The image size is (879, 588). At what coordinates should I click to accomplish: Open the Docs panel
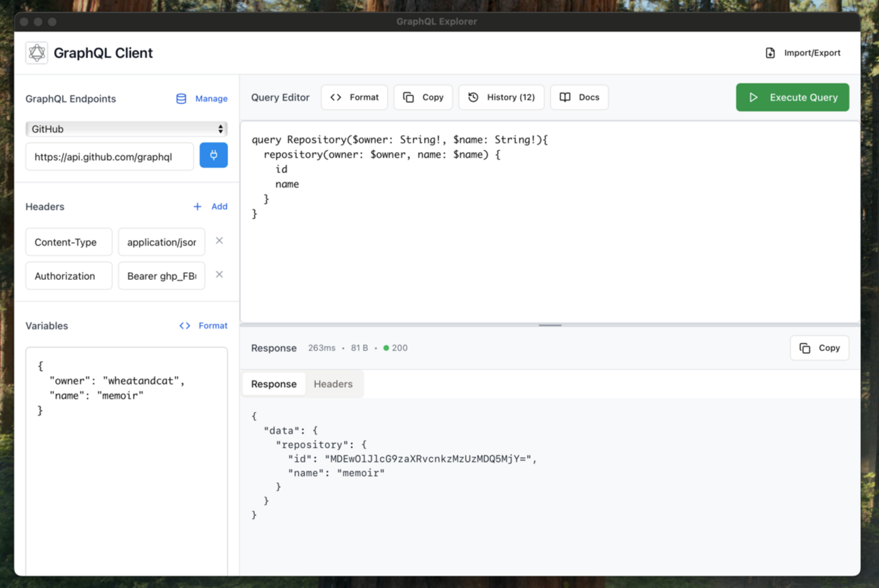click(x=579, y=97)
